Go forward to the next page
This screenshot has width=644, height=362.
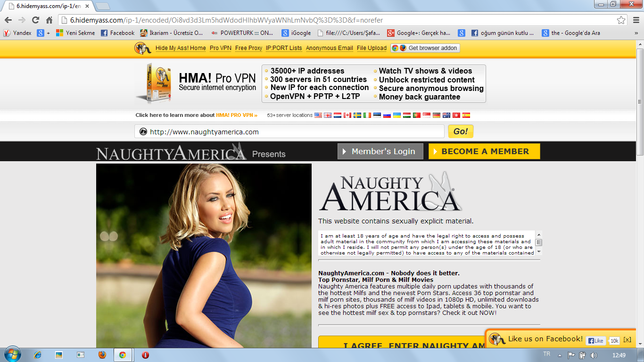(22, 20)
